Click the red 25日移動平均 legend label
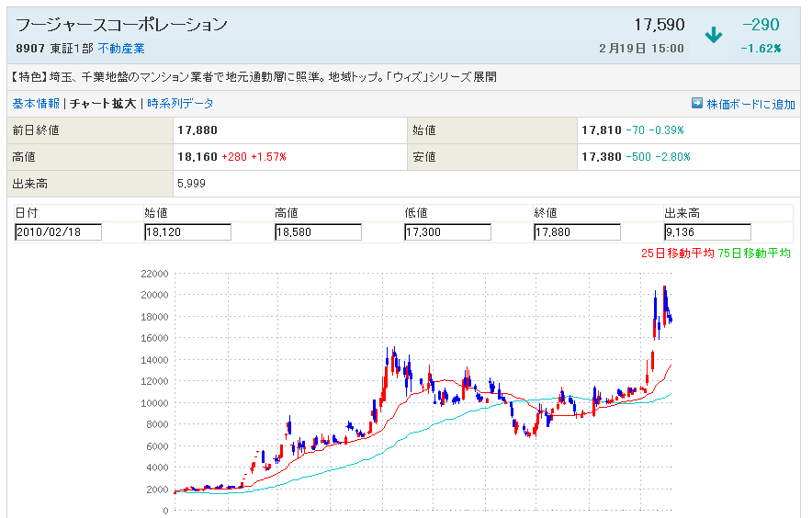Image resolution: width=812 pixels, height=518 pixels. pyautogui.click(x=678, y=253)
